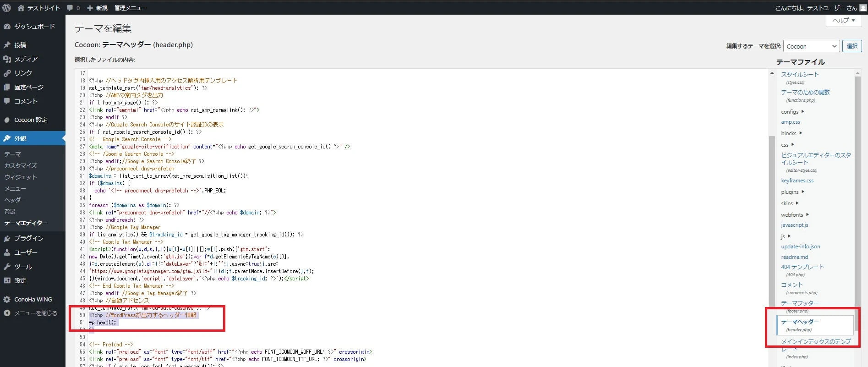868x367 pixels.
Task: Expand the css folder
Action: tap(787, 145)
